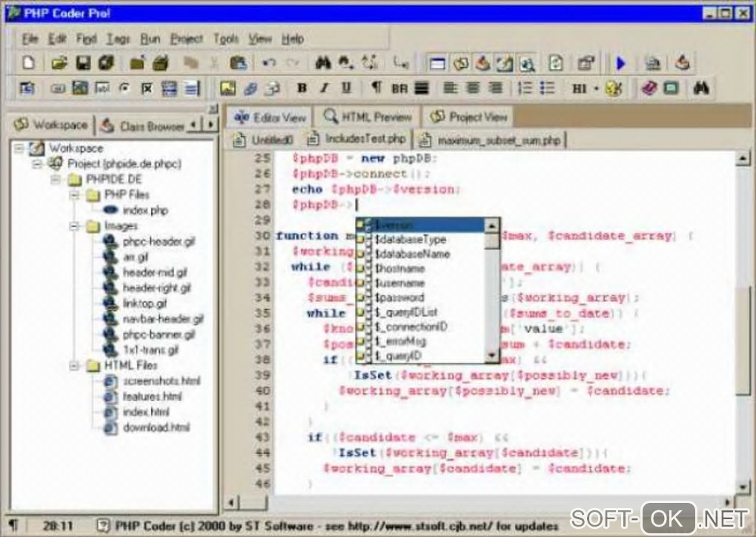
Task: Select navbar-header.gif in the tree
Action: pyautogui.click(x=163, y=319)
